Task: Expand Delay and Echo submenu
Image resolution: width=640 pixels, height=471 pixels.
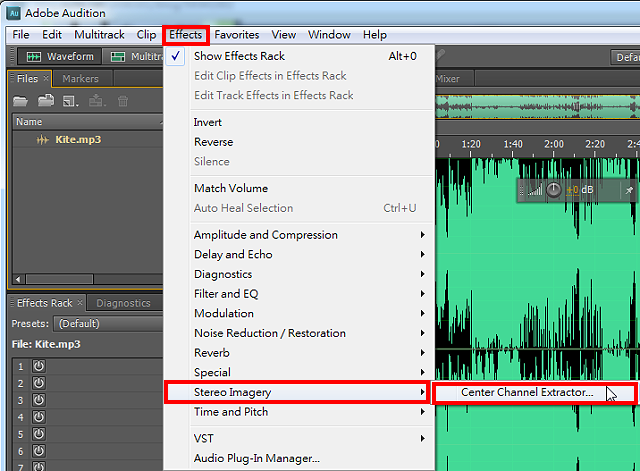Action: click(x=299, y=254)
